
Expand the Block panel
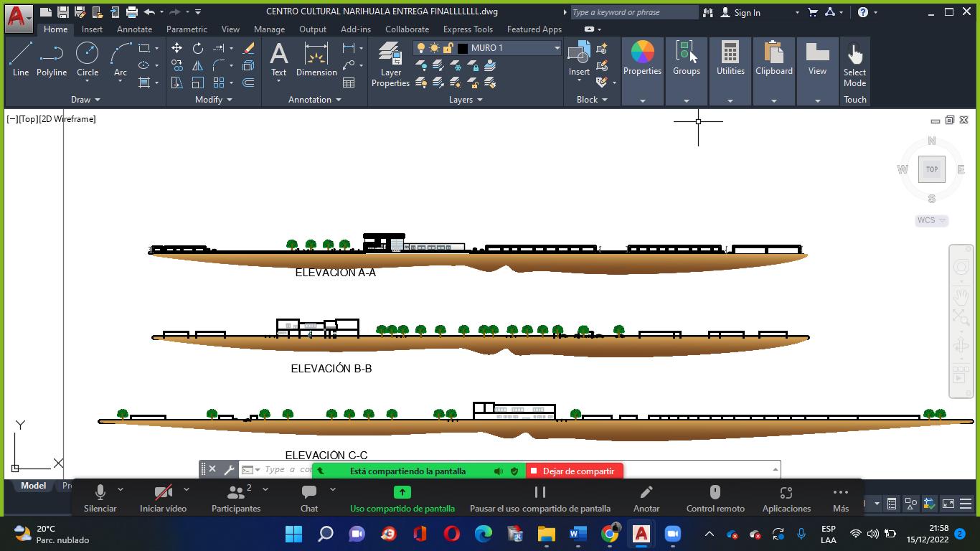593,100
